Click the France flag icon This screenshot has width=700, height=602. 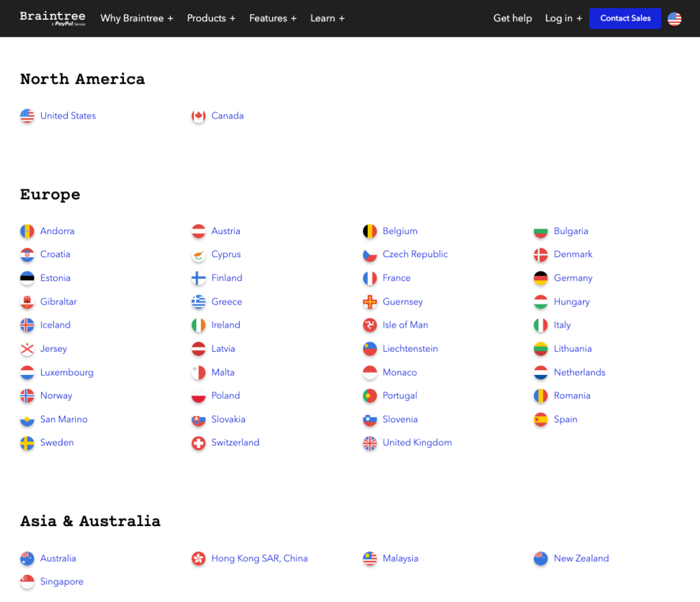click(370, 278)
